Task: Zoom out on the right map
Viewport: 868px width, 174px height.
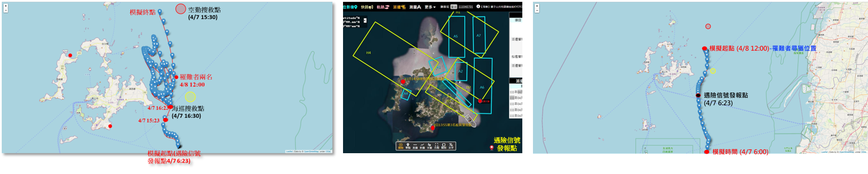Action: 537,10
